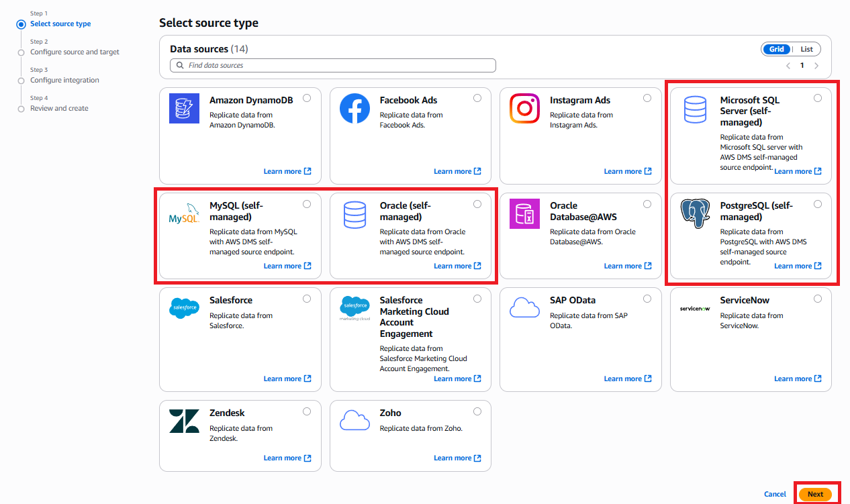Go to previous page with left chevron
The width and height of the screenshot is (850, 504).
[788, 66]
